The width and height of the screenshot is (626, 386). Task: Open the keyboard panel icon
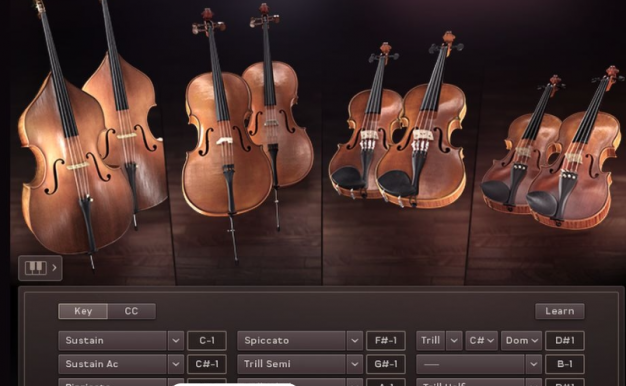[x=40, y=268]
